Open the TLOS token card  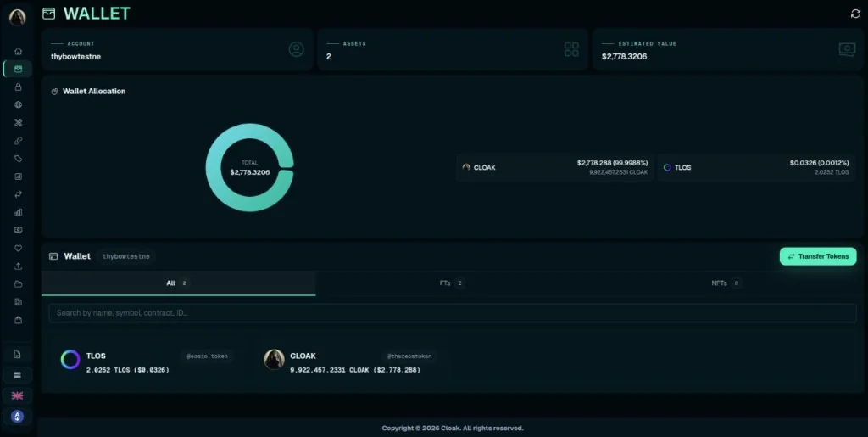point(146,361)
